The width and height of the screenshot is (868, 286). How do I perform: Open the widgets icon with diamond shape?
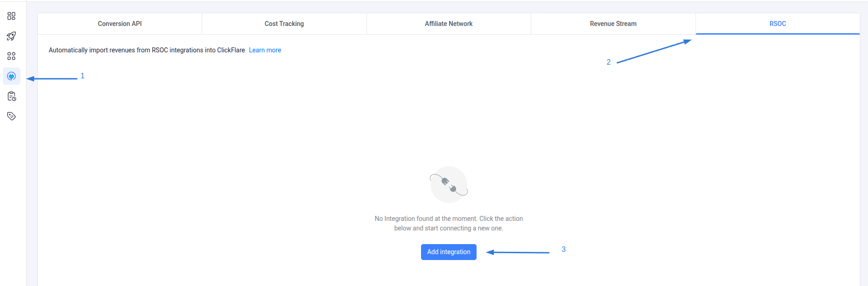(x=11, y=56)
